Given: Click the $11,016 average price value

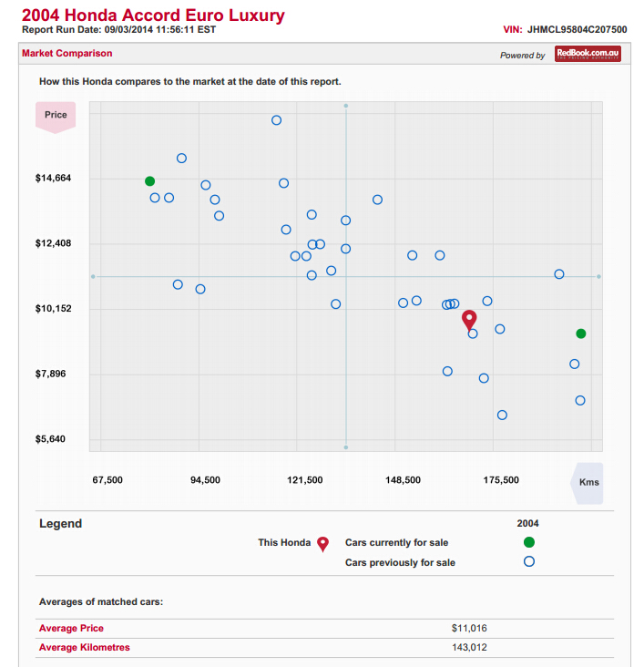Looking at the screenshot, I should pos(469,628).
